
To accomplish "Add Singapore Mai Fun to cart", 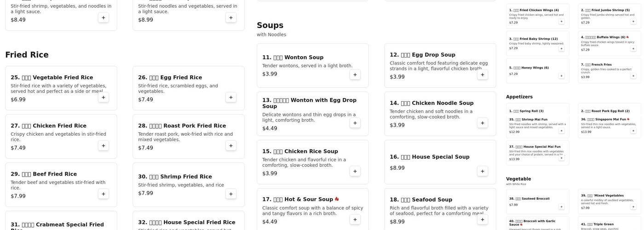I will coord(633,131).
